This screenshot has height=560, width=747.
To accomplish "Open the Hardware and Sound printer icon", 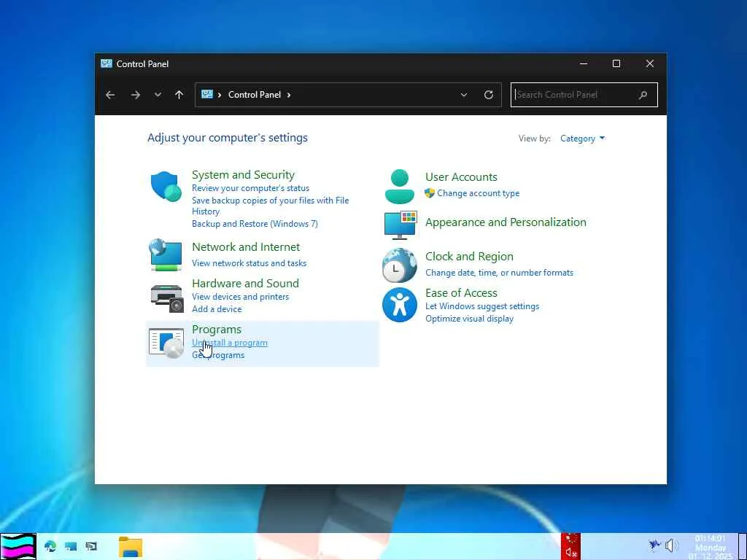I will (167, 298).
